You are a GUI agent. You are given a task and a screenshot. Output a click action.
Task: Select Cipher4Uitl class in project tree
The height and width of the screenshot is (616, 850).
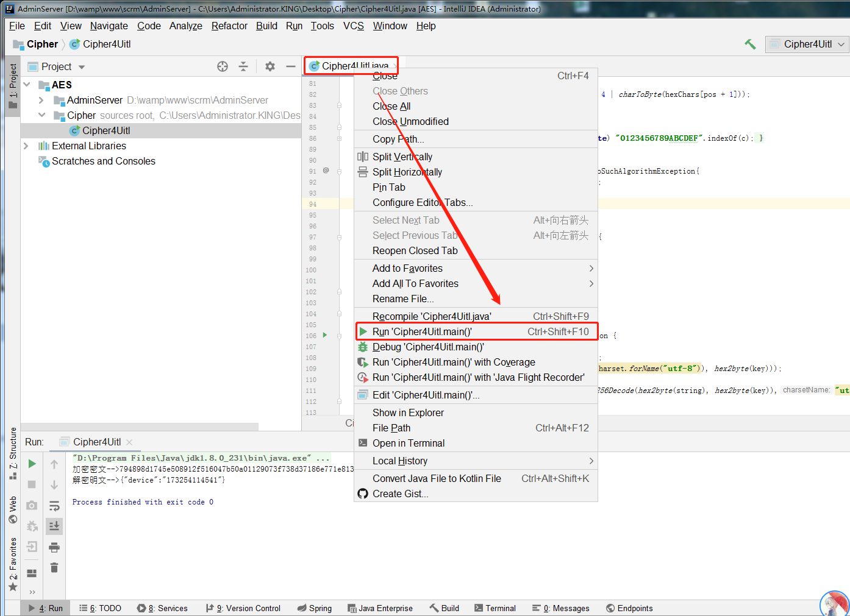coord(106,130)
